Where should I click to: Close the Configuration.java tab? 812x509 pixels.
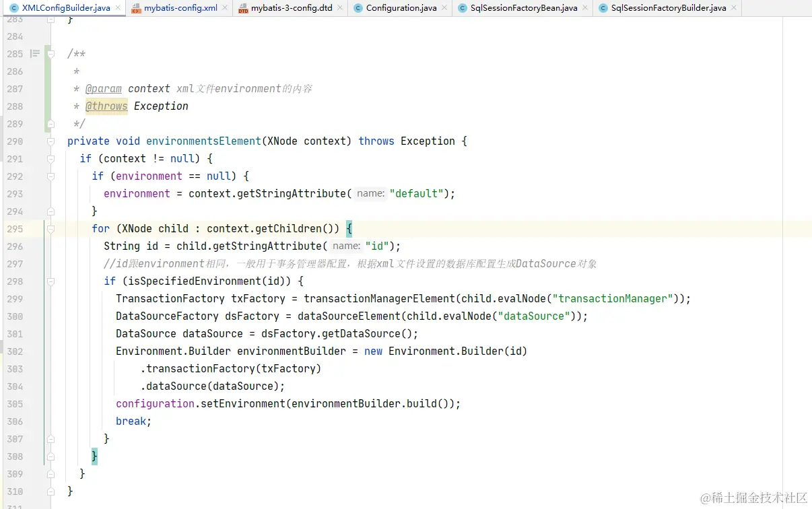click(444, 8)
